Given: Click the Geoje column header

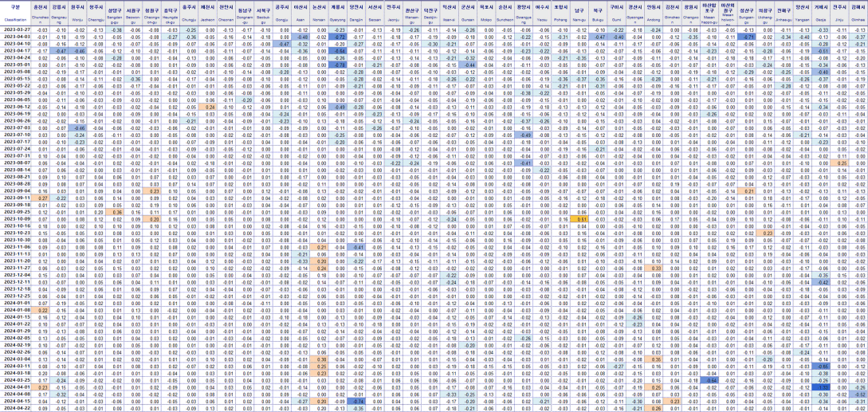Looking at the screenshot, I should click(x=822, y=14).
